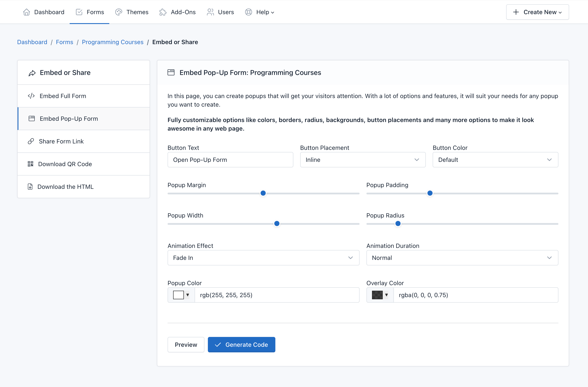Image resolution: width=588 pixels, height=387 pixels.
Task: Click the Preview button
Action: (x=186, y=345)
